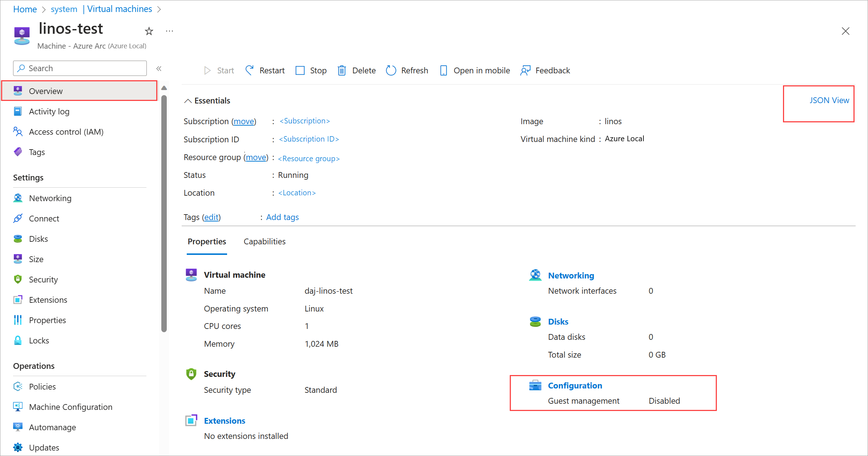
Task: Click the Restart icon in toolbar
Action: pyautogui.click(x=249, y=70)
